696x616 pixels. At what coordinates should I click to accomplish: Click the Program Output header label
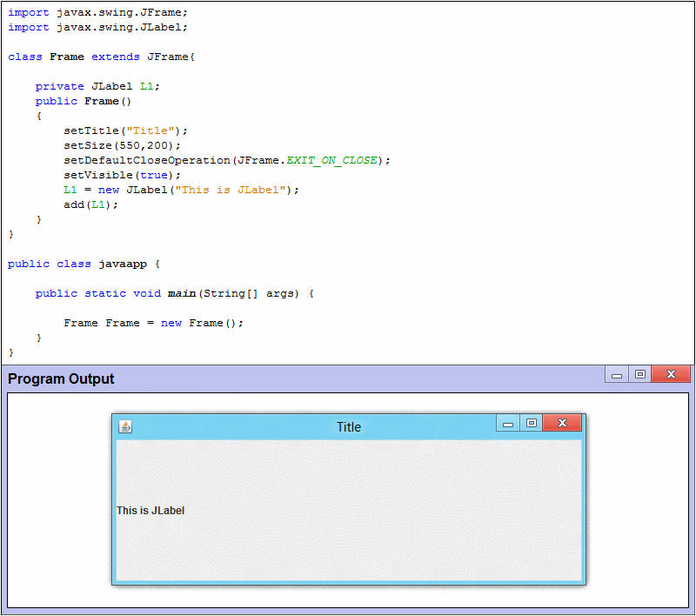pyautogui.click(x=61, y=378)
